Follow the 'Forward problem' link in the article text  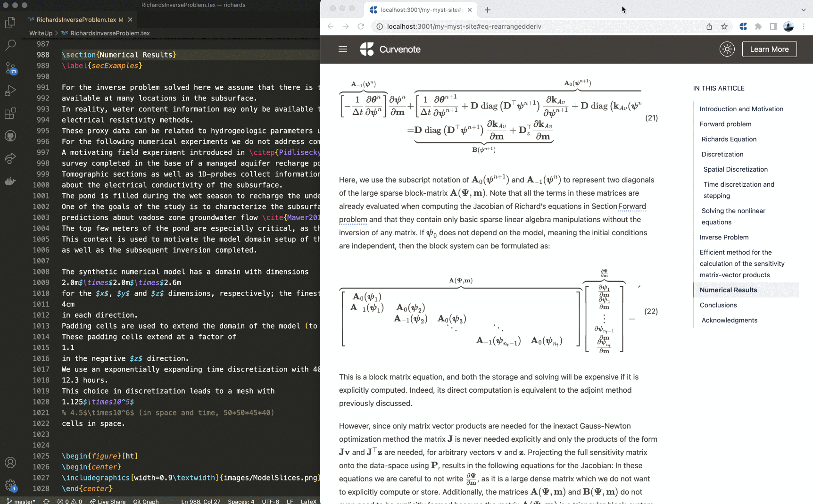click(x=632, y=207)
